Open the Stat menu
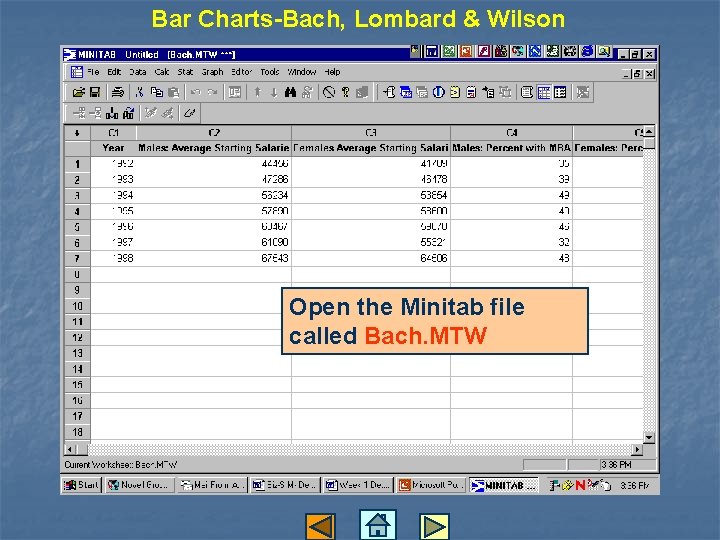720x540 pixels. (x=185, y=72)
